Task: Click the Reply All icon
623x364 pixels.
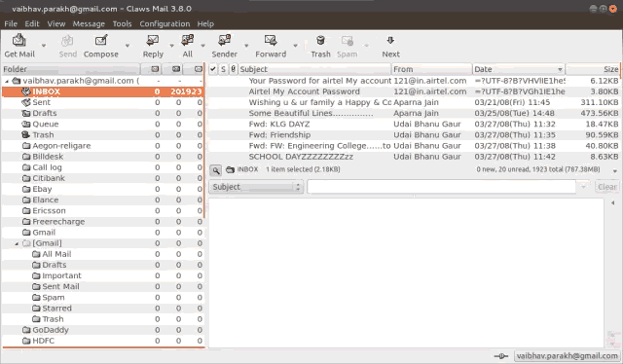Action: [187, 41]
